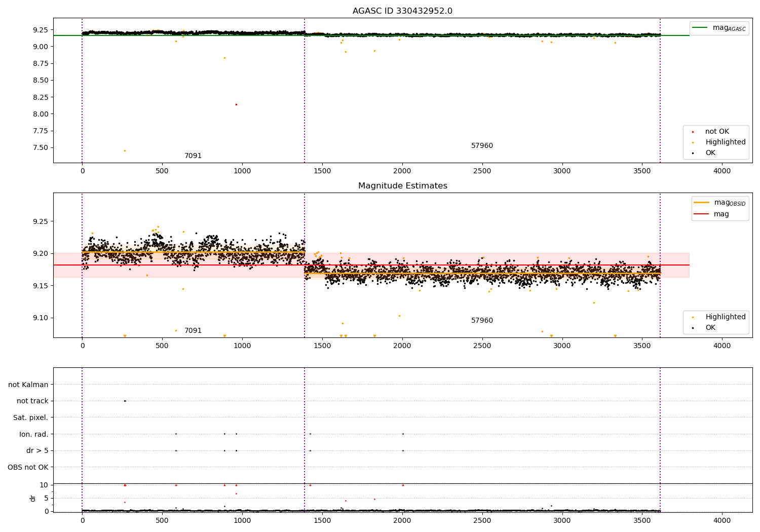Viewport: 760px width, 532px height.
Task: Click the "2000" x-tick under the middle plot
Action: point(402,346)
